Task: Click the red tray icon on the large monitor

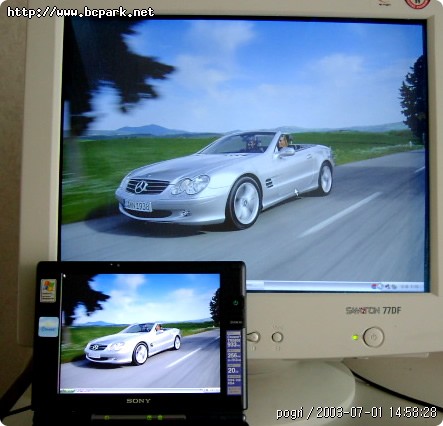Action: pyautogui.click(x=374, y=286)
